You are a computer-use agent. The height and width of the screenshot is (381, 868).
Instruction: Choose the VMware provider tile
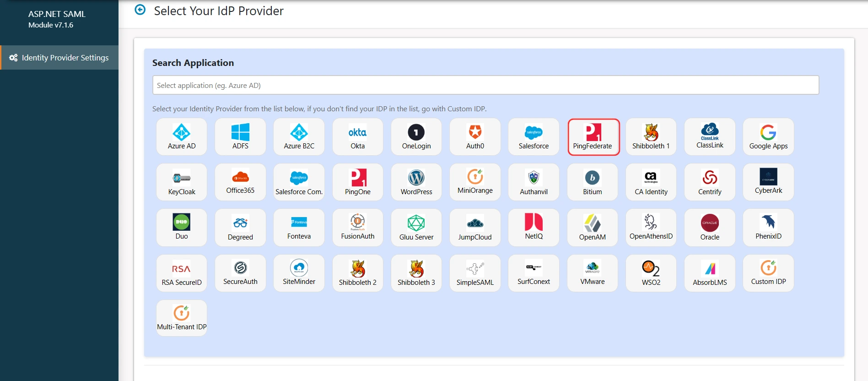tap(592, 273)
